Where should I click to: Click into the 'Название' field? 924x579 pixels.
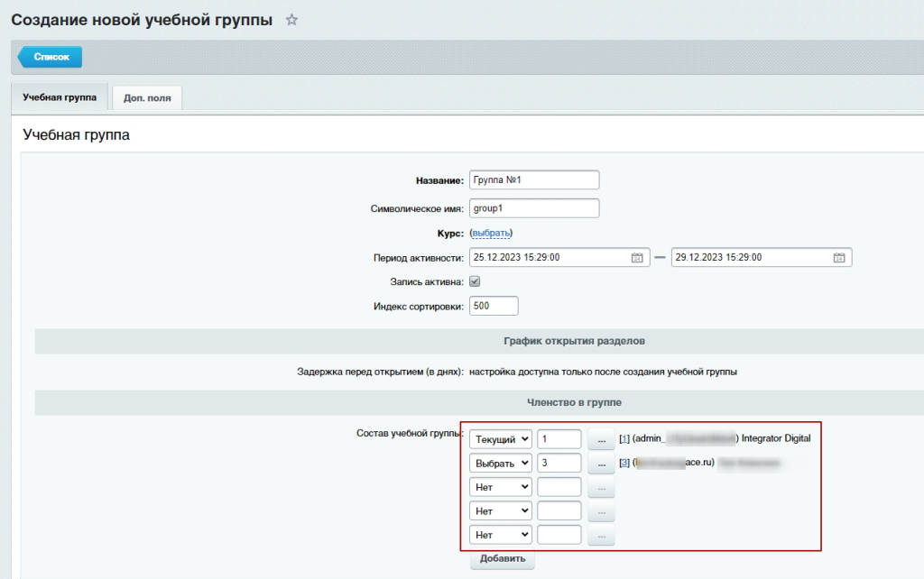(x=534, y=180)
